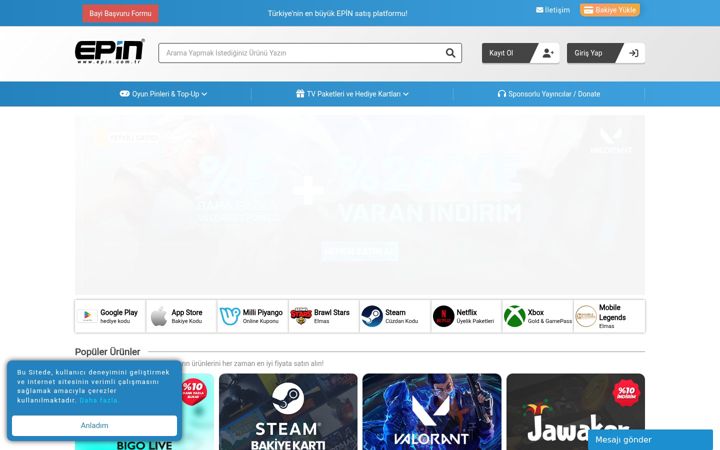This screenshot has height=450, width=720.
Task: Select Steam Cüzdan Kodu label
Action: click(402, 316)
